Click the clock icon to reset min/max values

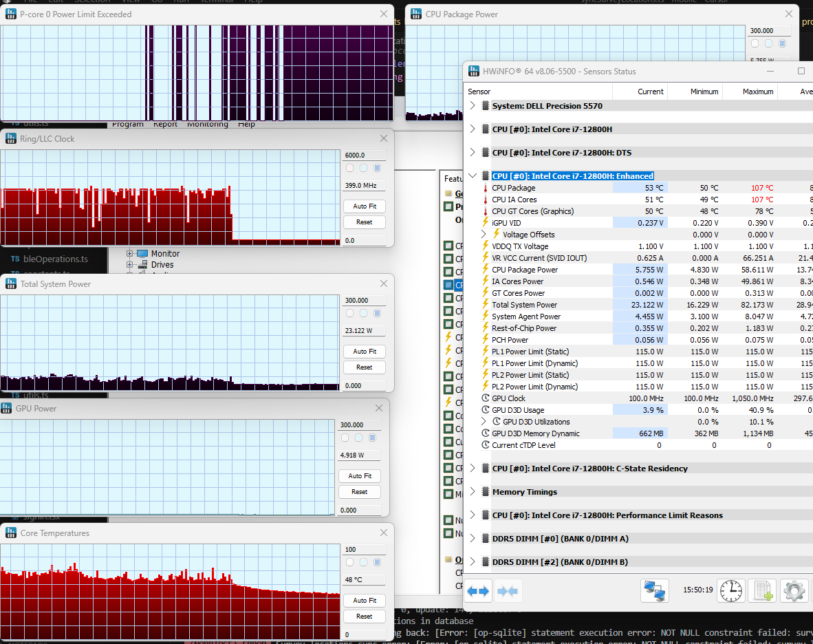pos(731,590)
